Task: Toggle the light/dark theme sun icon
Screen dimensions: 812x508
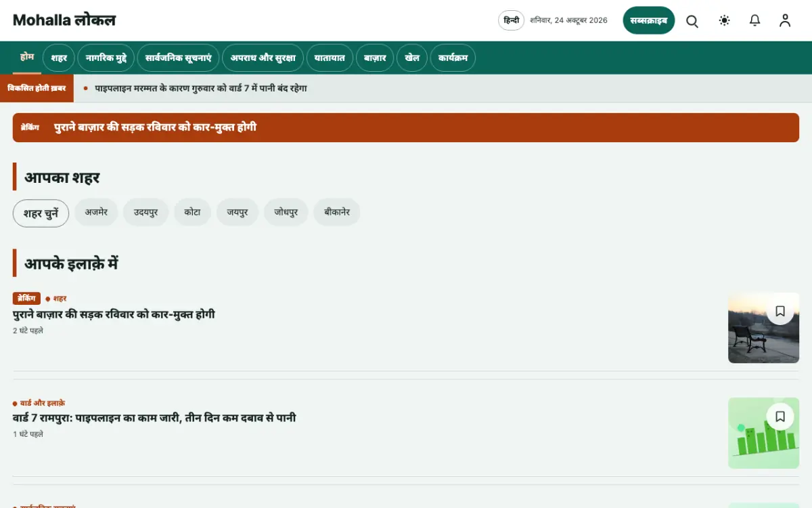Action: [724, 20]
